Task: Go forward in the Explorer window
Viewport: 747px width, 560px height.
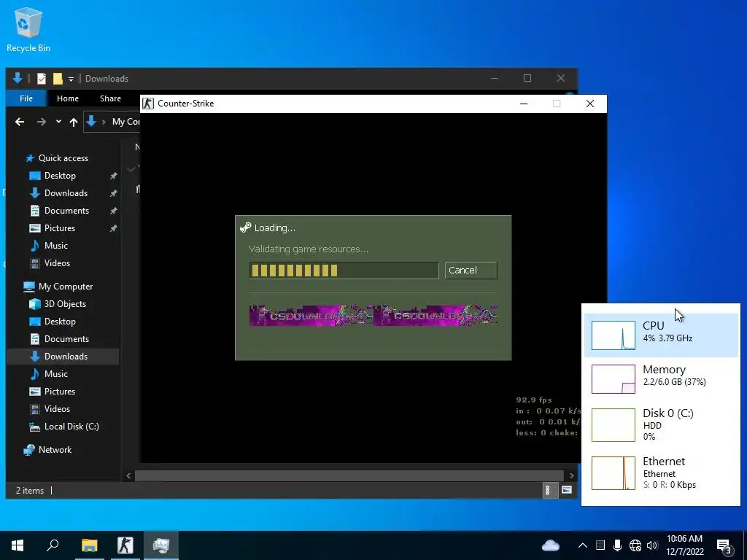Action: coord(42,122)
